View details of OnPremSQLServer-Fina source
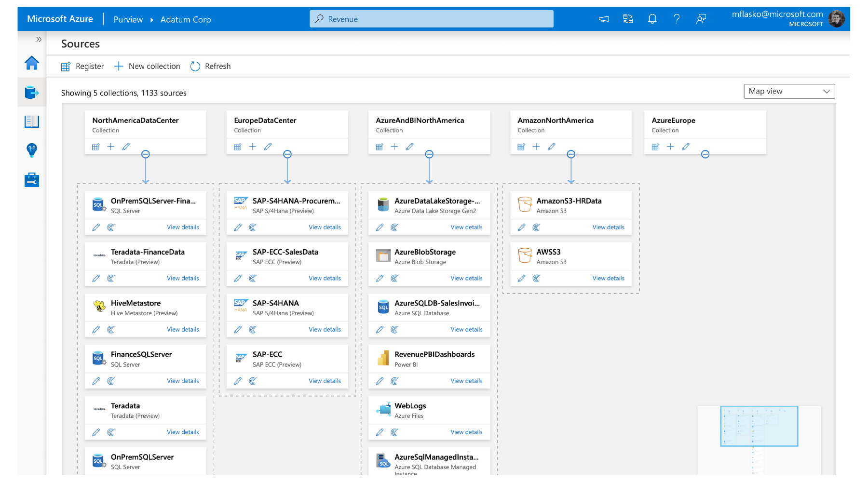The width and height of the screenshot is (868, 482). coord(183,227)
